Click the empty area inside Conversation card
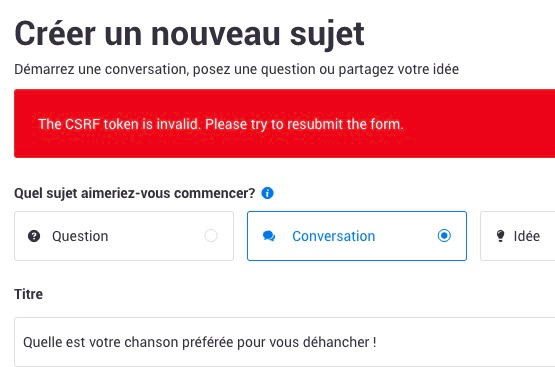Image resolution: width=555 pixels, height=367 pixels. (405, 236)
